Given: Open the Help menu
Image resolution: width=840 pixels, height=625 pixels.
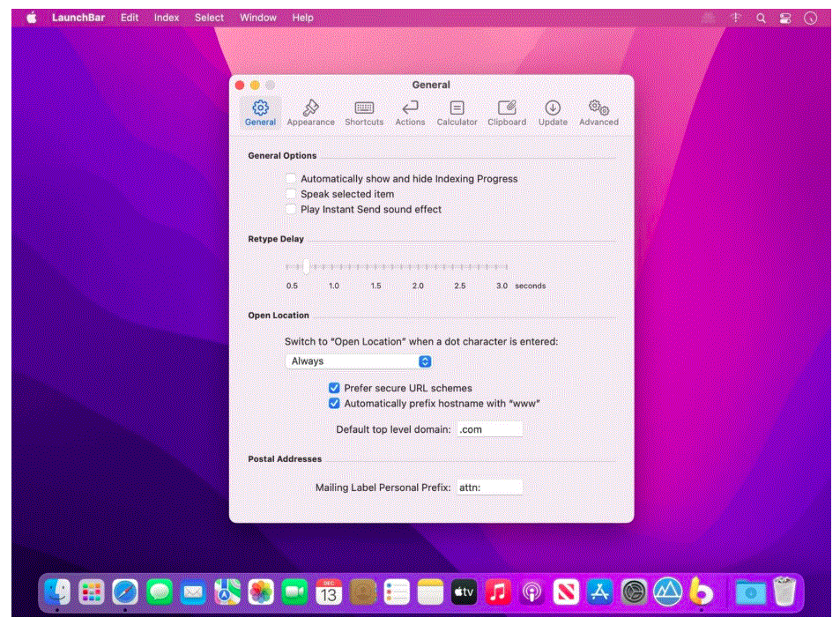Looking at the screenshot, I should (302, 18).
